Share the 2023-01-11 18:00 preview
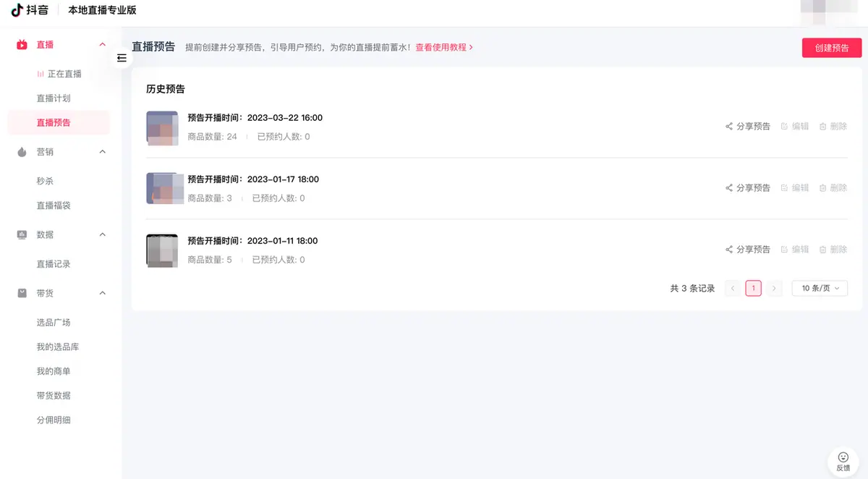The height and width of the screenshot is (479, 868). pos(748,249)
